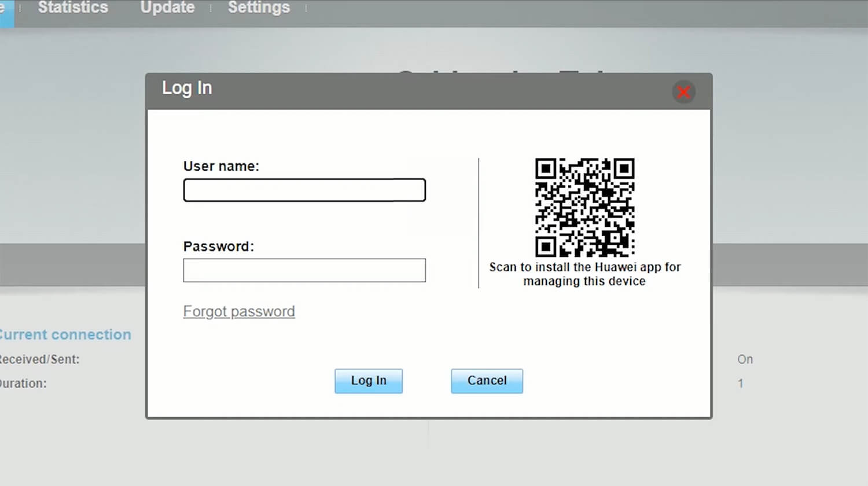This screenshot has height=486, width=868.
Task: Click the Duration label
Action: click(23, 384)
